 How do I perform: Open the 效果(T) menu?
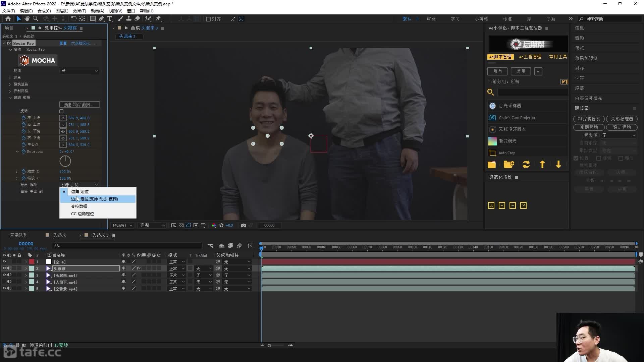click(79, 11)
